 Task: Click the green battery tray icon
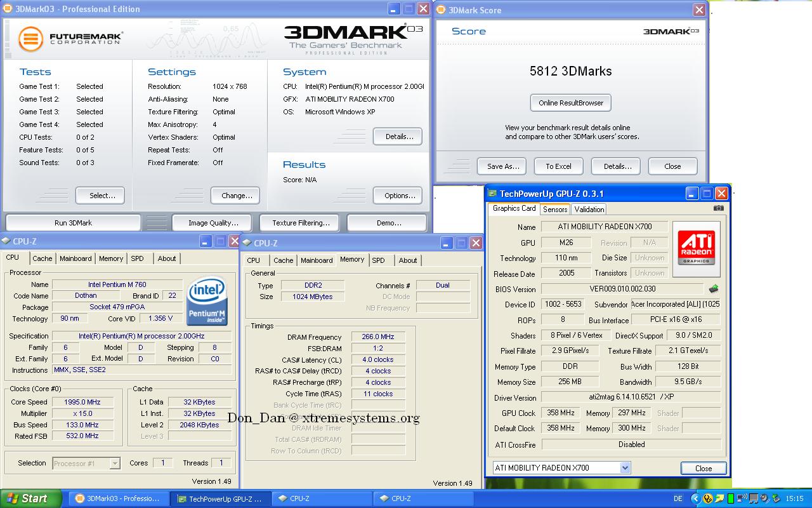(731, 498)
